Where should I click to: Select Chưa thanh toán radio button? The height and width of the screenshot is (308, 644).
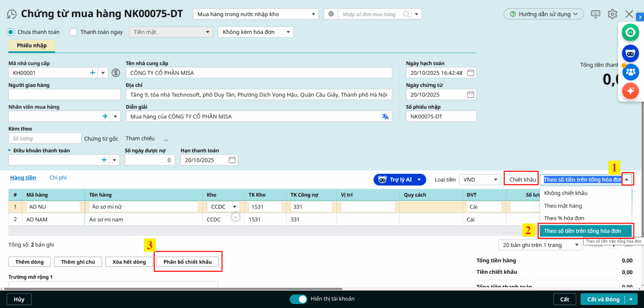pyautogui.click(x=11, y=32)
